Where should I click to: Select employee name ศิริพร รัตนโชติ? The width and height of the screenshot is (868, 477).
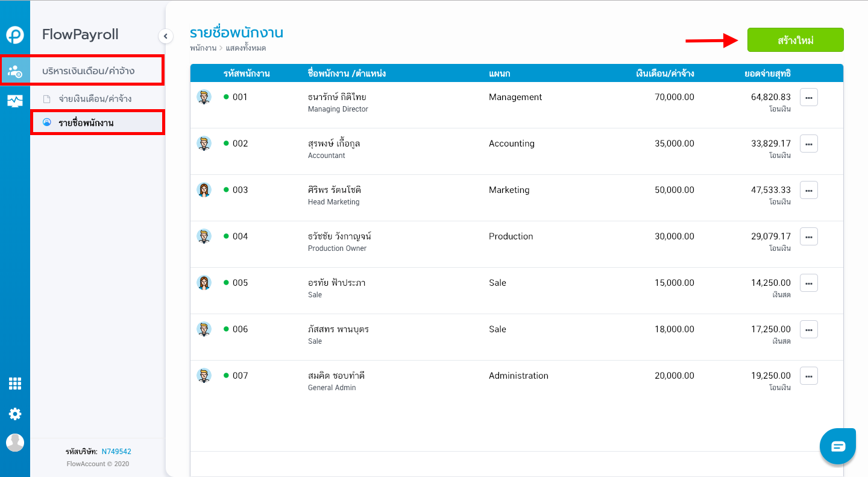pyautogui.click(x=334, y=190)
